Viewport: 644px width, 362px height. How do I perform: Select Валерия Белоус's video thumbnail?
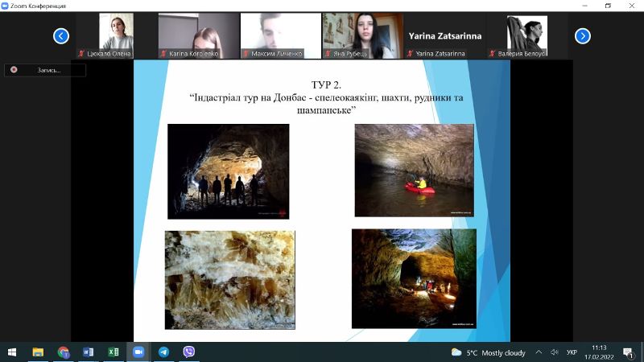pos(527,35)
